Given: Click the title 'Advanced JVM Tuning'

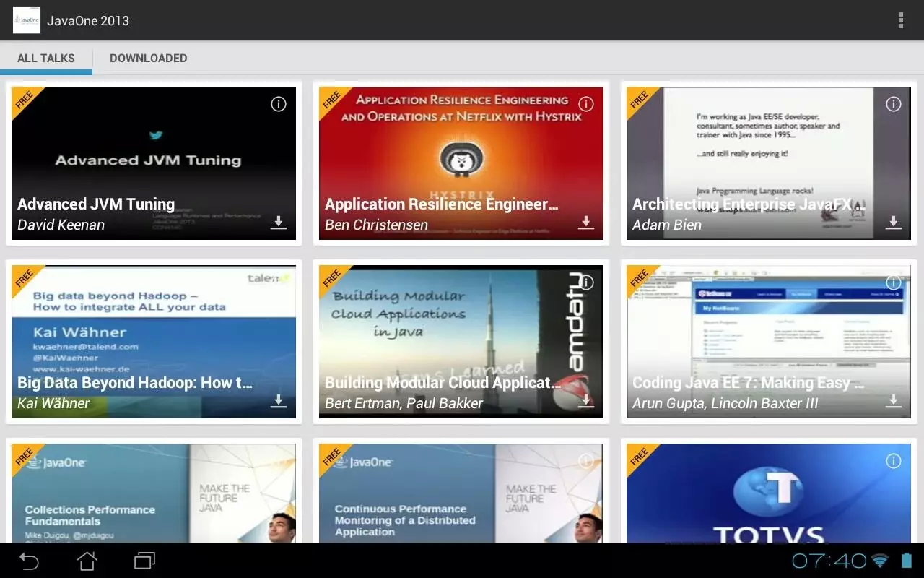Looking at the screenshot, I should pyautogui.click(x=96, y=204).
